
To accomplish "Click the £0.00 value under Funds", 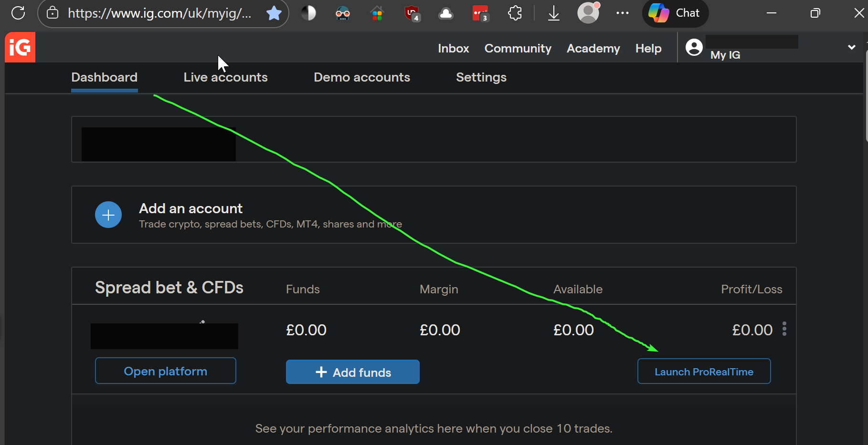I will [306, 330].
